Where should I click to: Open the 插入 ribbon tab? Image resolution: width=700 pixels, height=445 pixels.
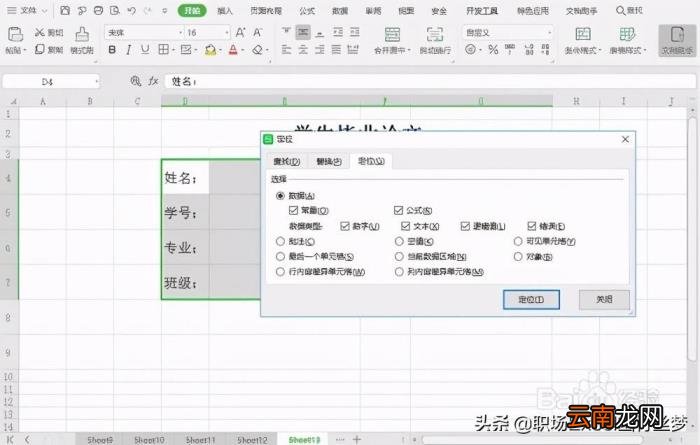pos(225,11)
